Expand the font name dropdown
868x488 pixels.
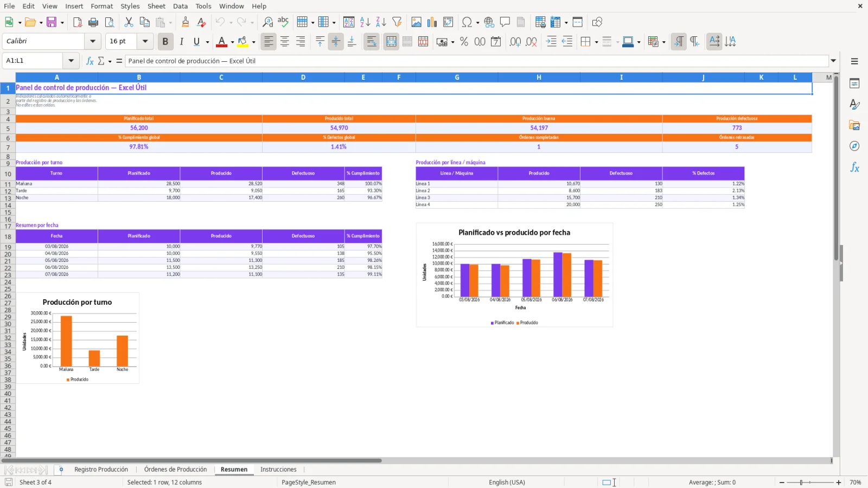(93, 41)
